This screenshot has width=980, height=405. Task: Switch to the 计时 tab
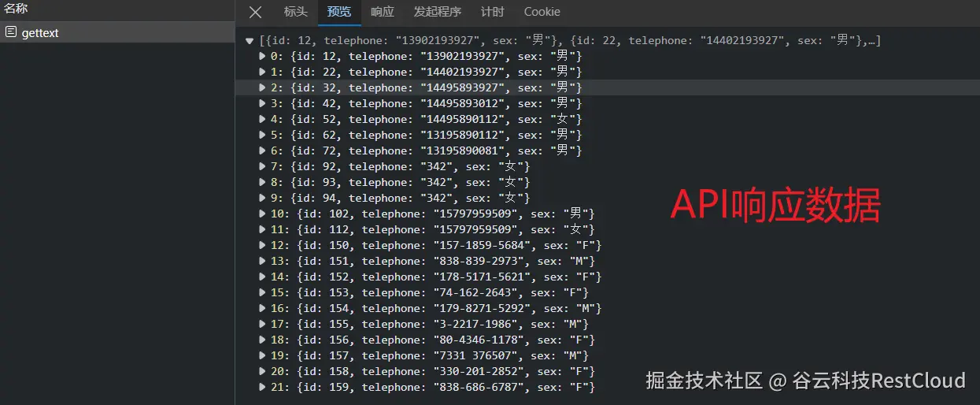click(492, 12)
